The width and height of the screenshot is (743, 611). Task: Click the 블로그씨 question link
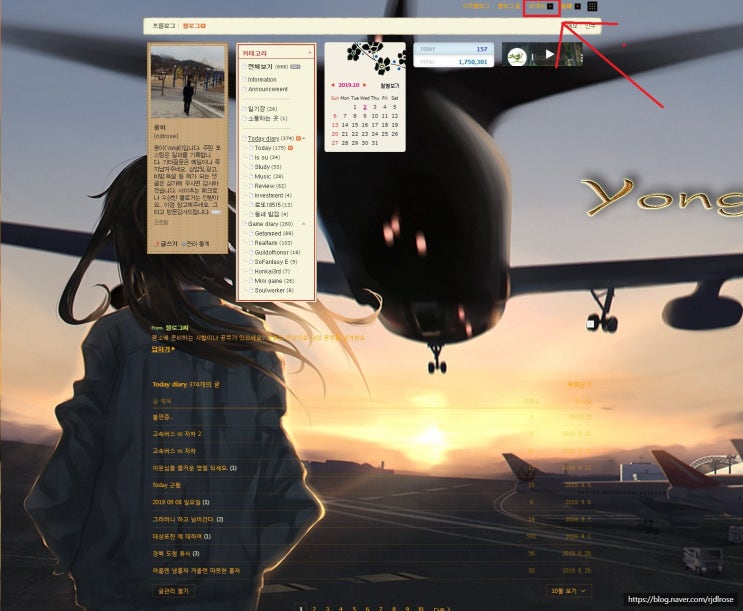coord(177,328)
